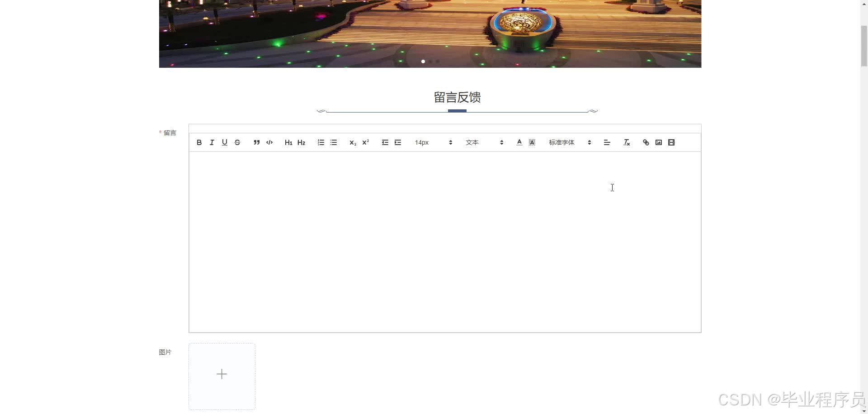Toggle superscript formatting
This screenshot has width=868, height=414.
point(365,142)
